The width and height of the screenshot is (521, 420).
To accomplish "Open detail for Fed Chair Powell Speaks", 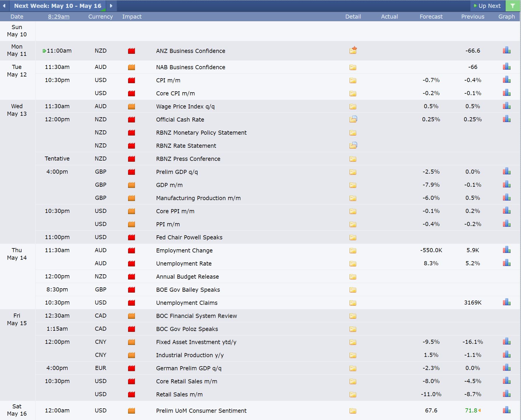I will click(x=353, y=237).
